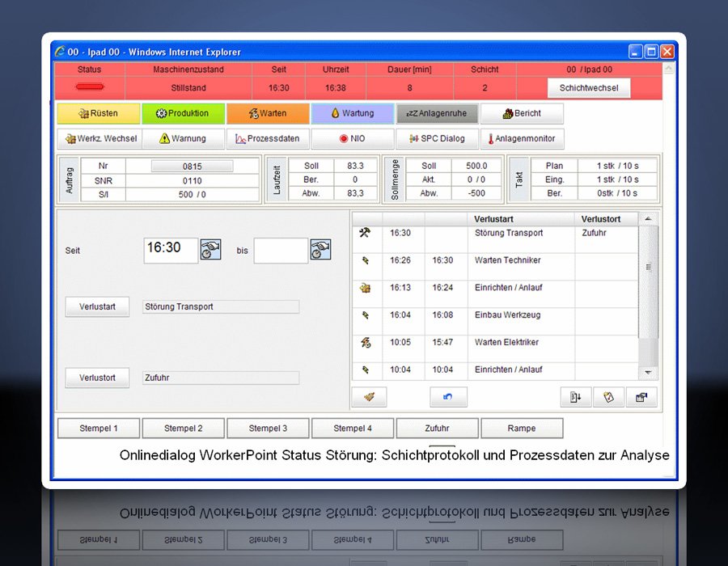Image resolution: width=728 pixels, height=566 pixels.
Task: Click the Verlustort button
Action: coord(97,378)
